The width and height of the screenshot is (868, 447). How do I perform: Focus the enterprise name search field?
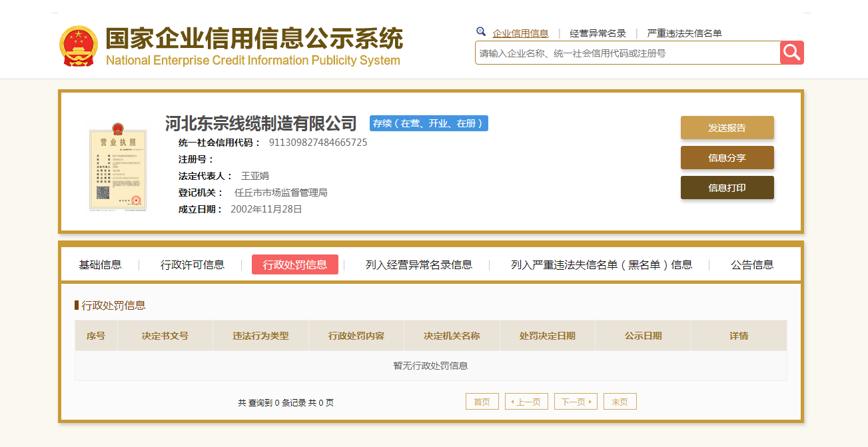click(628, 53)
